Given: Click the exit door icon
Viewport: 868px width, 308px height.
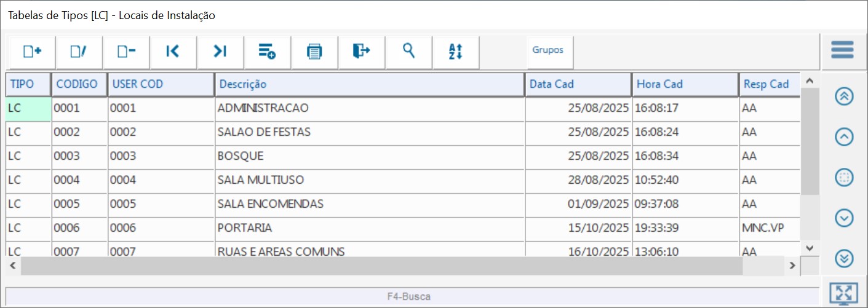Looking at the screenshot, I should pyautogui.click(x=361, y=52).
